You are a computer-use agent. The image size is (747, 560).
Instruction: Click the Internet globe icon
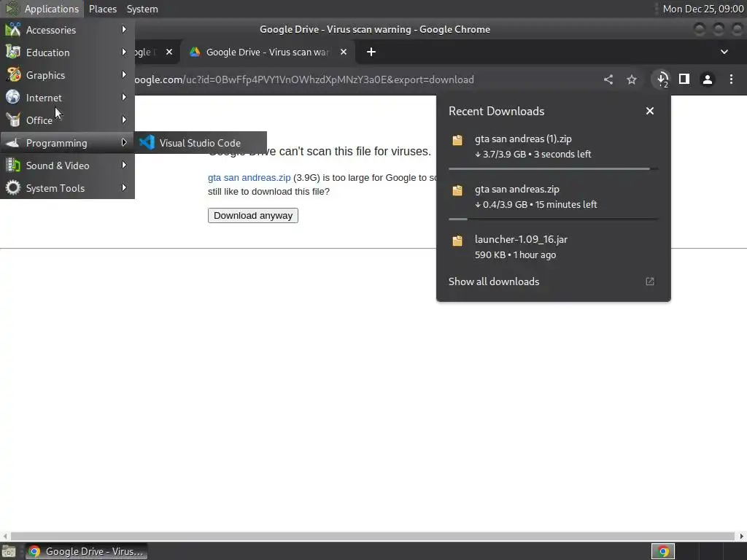(13, 97)
